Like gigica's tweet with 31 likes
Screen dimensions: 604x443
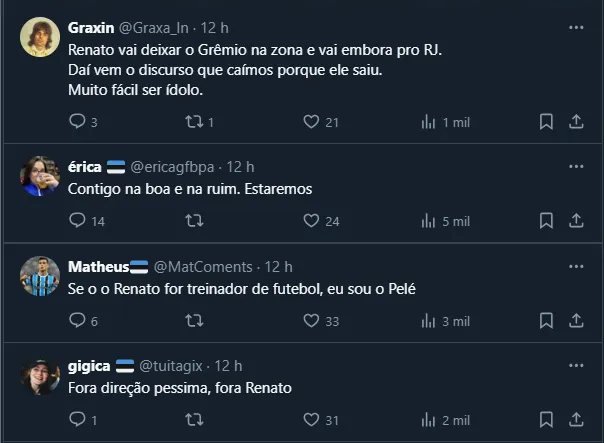tap(311, 420)
